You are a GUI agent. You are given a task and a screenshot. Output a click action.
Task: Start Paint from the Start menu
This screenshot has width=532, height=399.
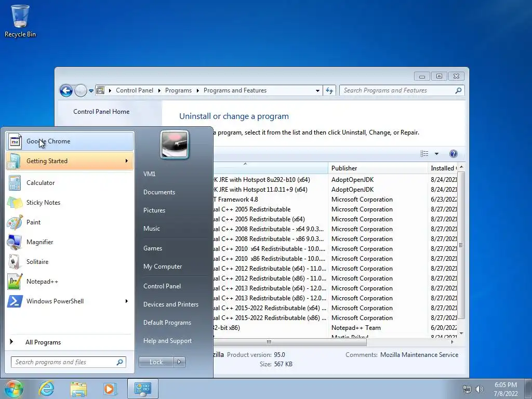pyautogui.click(x=70, y=222)
